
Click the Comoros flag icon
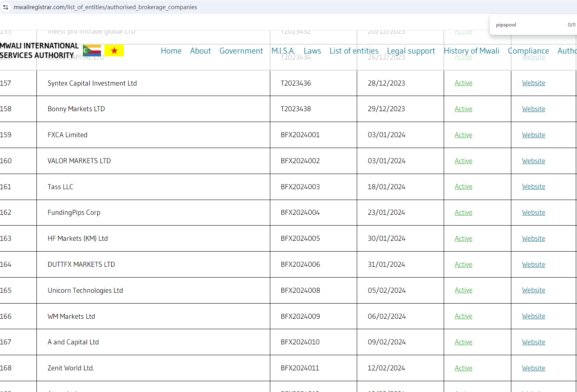pyautogui.click(x=92, y=51)
